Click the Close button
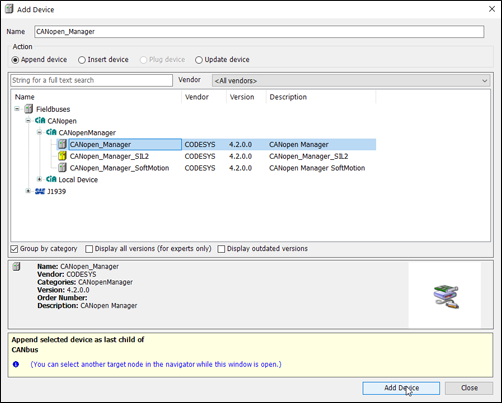The width and height of the screenshot is (502, 403). point(469,388)
